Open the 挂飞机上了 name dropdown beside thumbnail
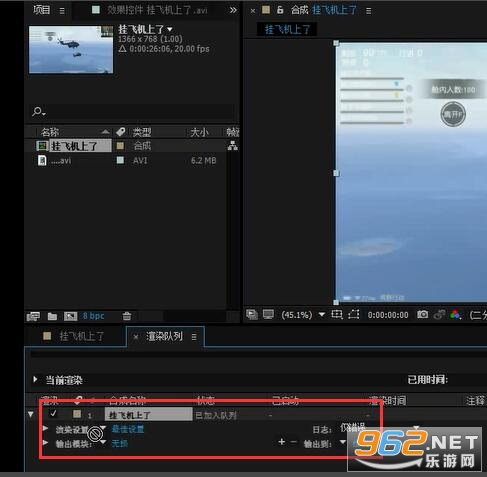Viewport: 487px width, 477px height. tap(170, 30)
